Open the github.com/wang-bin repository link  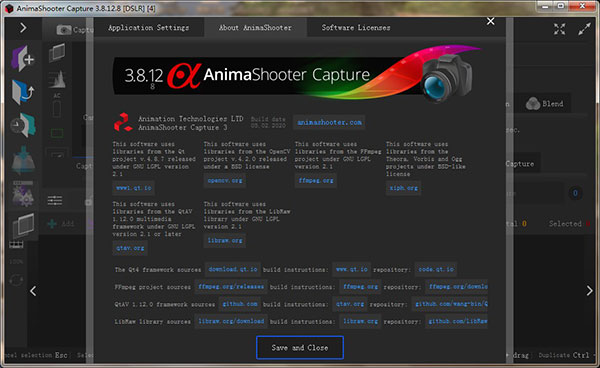coord(450,304)
